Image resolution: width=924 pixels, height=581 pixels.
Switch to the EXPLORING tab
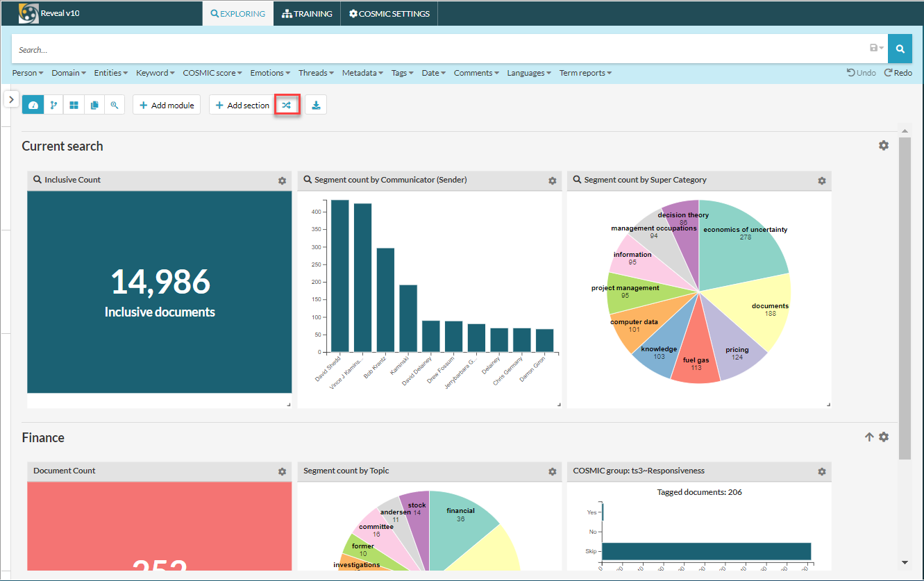tap(237, 14)
